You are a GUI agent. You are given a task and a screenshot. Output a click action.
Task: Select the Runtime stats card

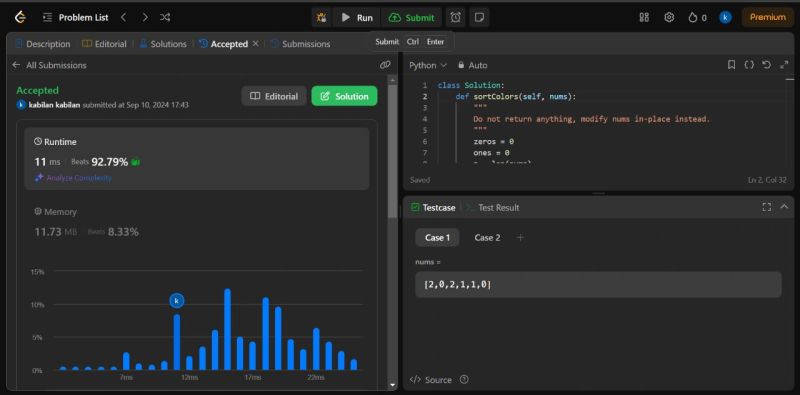coord(197,159)
